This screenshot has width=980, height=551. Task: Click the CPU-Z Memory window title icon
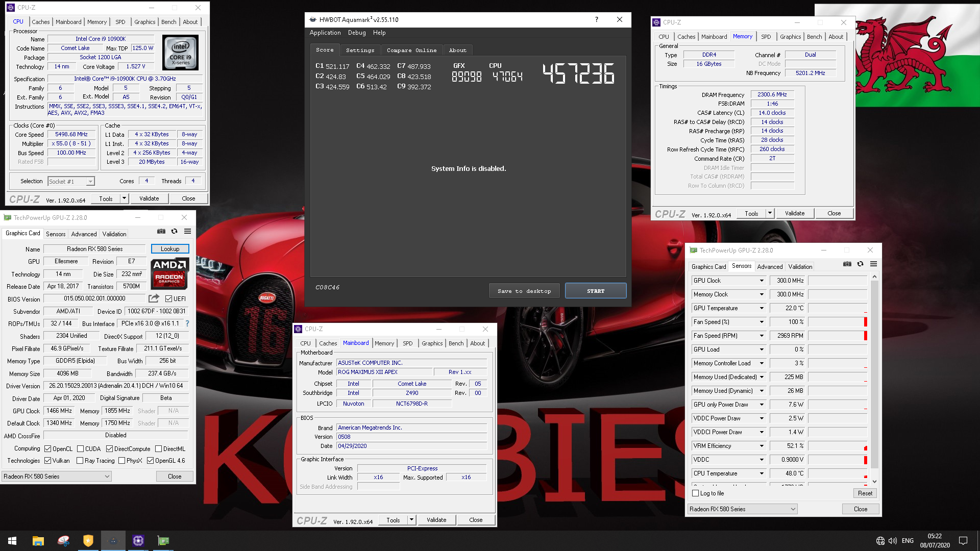656,22
